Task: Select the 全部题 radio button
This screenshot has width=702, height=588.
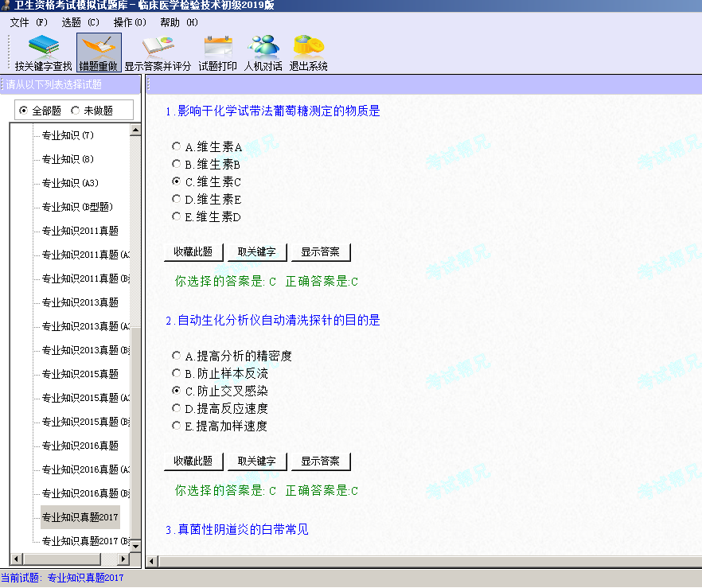Action: tap(24, 110)
